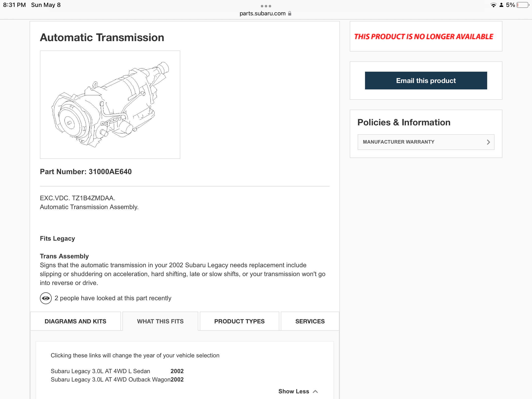Viewport: 532px width, 399px height.
Task: Click the transmission diagram thumbnail
Action: pyautogui.click(x=110, y=105)
